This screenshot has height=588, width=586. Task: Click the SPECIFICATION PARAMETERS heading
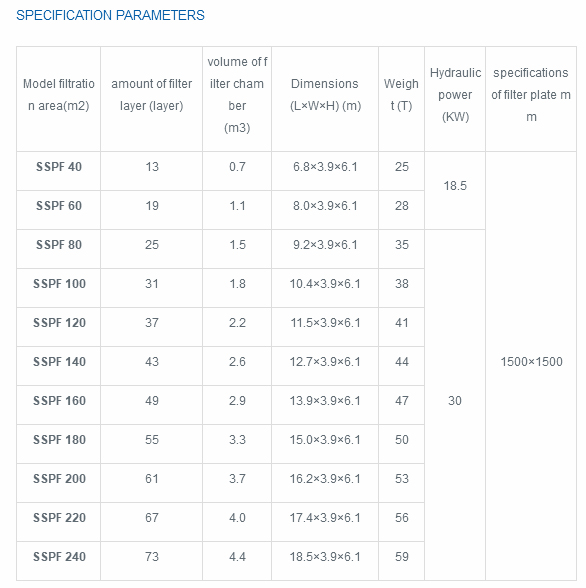[x=110, y=15]
